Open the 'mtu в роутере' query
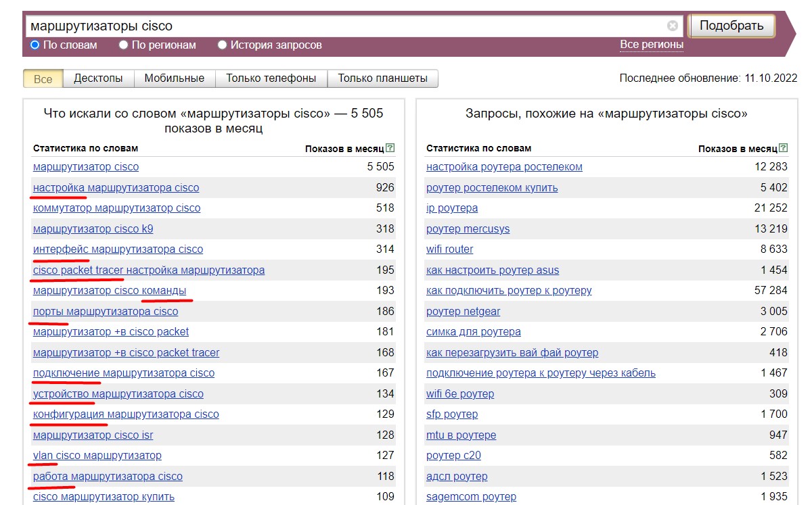The width and height of the screenshot is (812, 505). click(461, 435)
